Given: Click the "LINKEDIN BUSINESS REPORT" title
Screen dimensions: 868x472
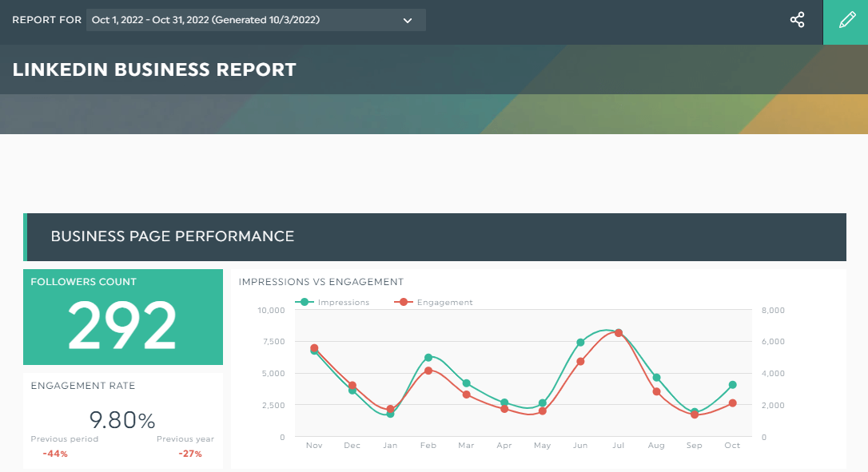Looking at the screenshot, I should pyautogui.click(x=154, y=69).
